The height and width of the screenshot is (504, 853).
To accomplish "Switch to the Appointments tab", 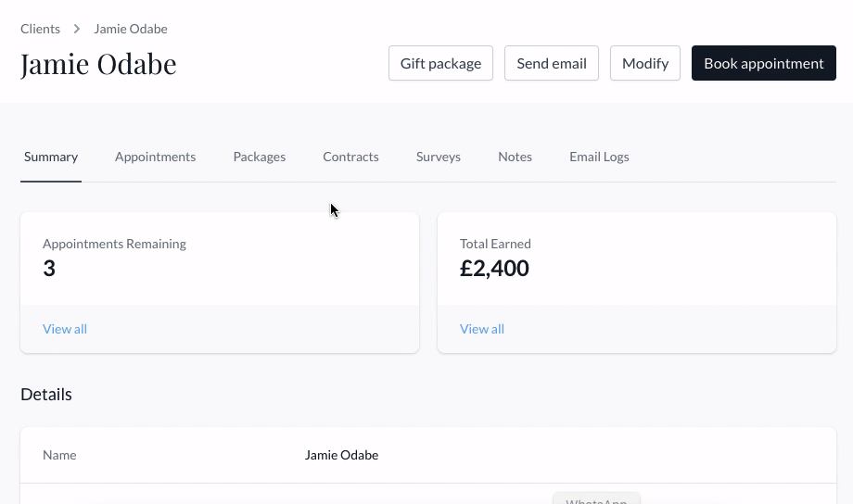I will coord(155,157).
